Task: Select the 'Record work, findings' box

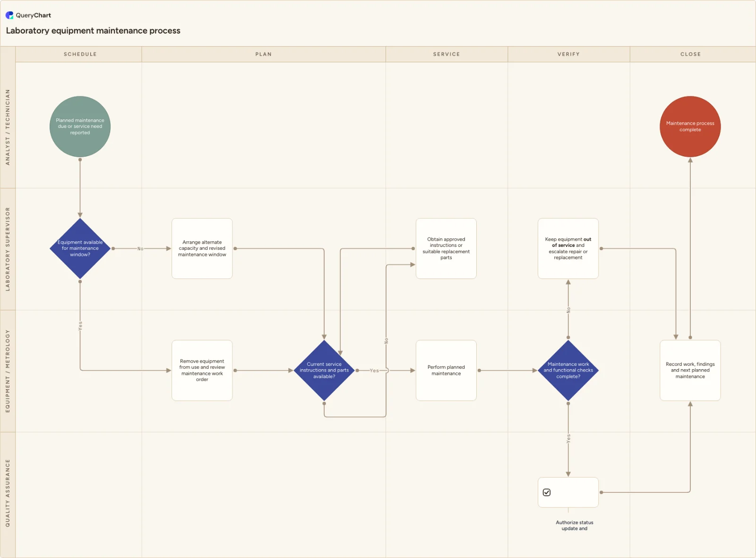Action: pos(690,371)
